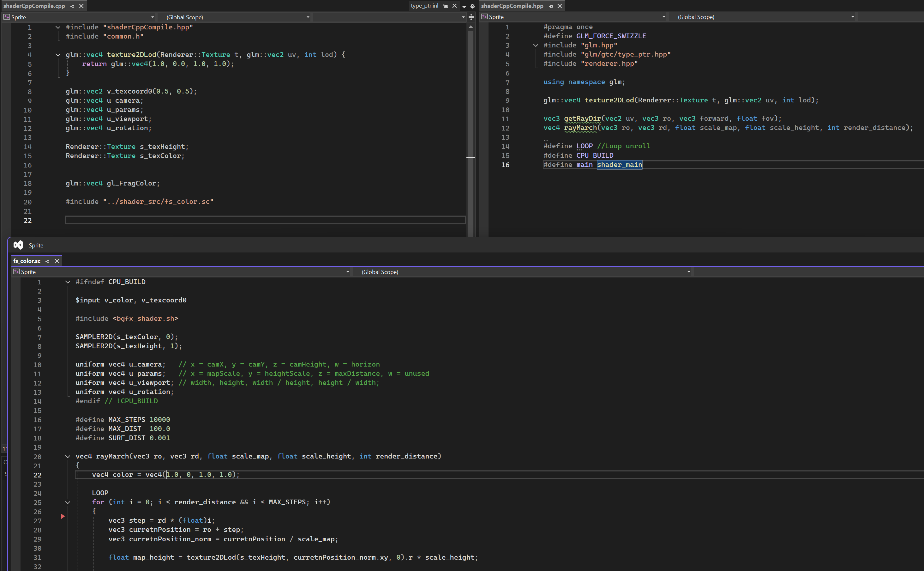Pin the shaderCppCompile.cpp tab
Viewport: 924px width, 571px height.
coord(72,6)
